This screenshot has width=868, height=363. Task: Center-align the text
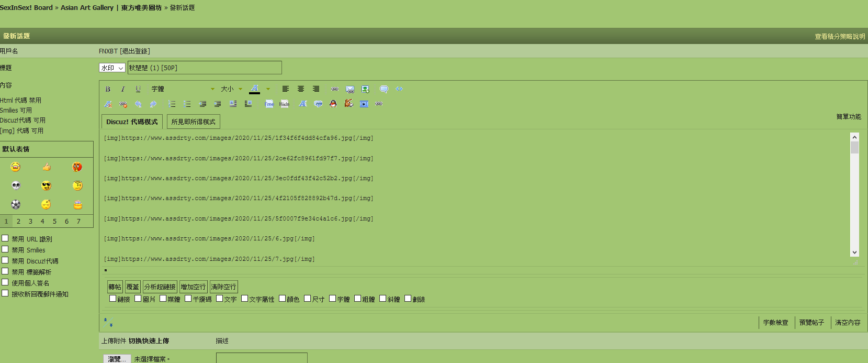(301, 89)
